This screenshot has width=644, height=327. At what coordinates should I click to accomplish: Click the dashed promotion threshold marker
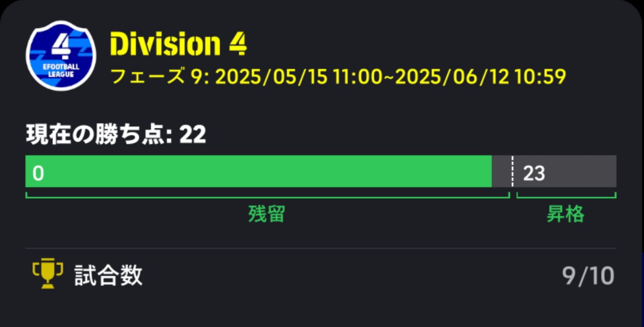coord(512,171)
